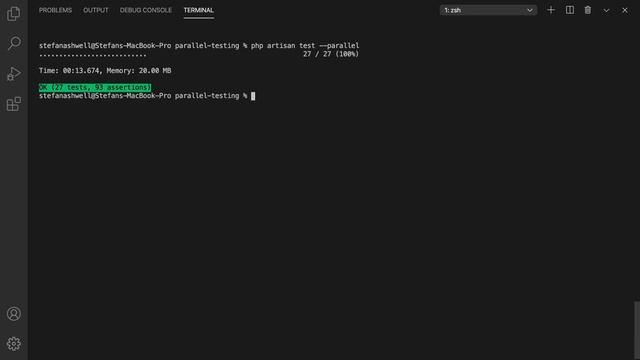Select the TERMINAL tab
This screenshot has height=360, width=640.
coord(199,10)
